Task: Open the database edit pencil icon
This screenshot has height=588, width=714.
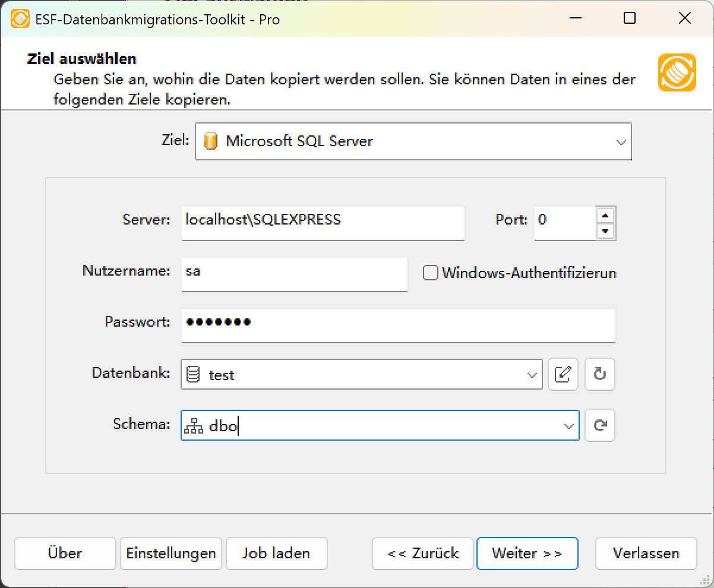Action: [x=563, y=374]
